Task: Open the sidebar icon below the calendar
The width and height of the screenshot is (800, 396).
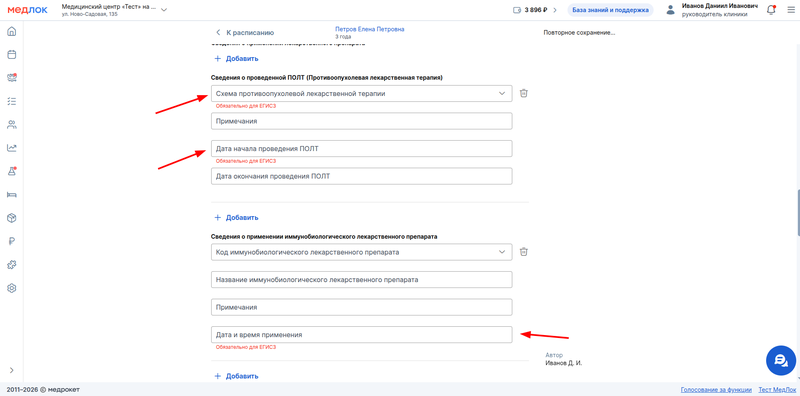Action: coord(12,78)
